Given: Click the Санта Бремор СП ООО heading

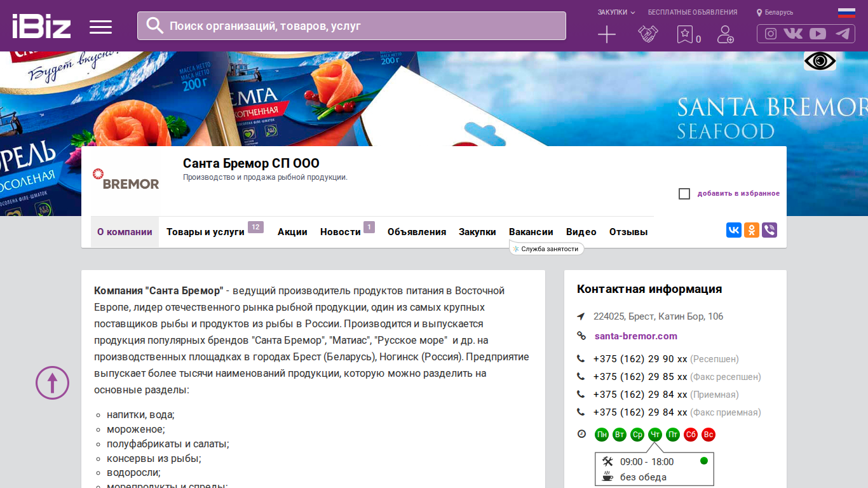Looking at the screenshot, I should 251,163.
